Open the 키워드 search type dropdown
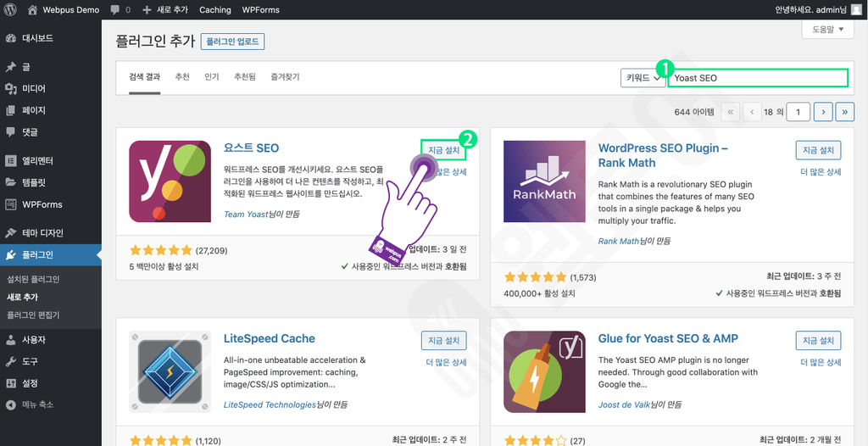The height and width of the screenshot is (446, 868). click(x=643, y=78)
